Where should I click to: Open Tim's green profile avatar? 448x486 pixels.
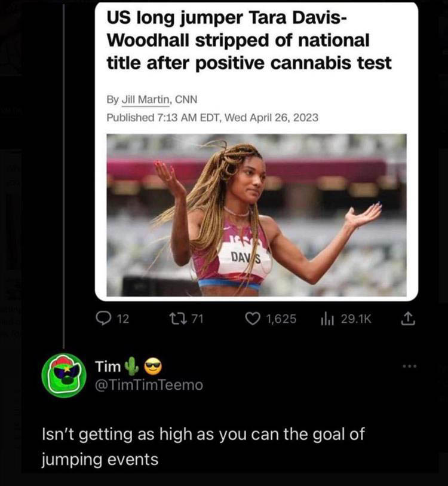64,375
